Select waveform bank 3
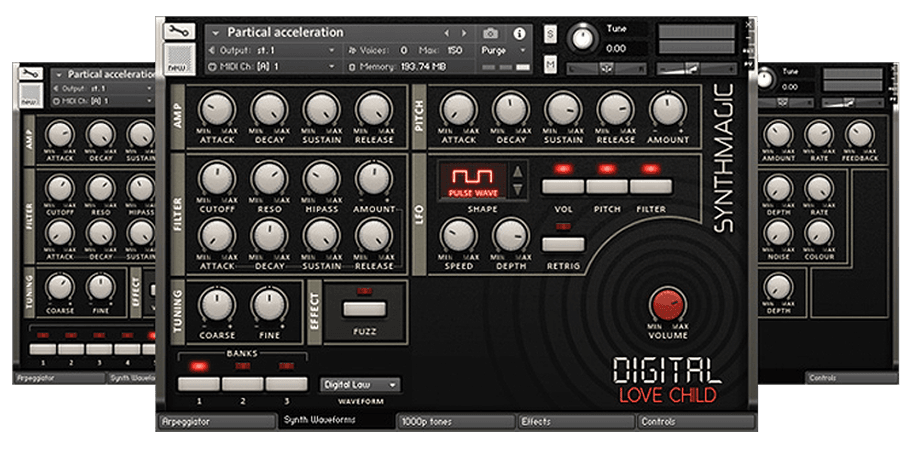This screenshot has width=911, height=450. (x=286, y=384)
